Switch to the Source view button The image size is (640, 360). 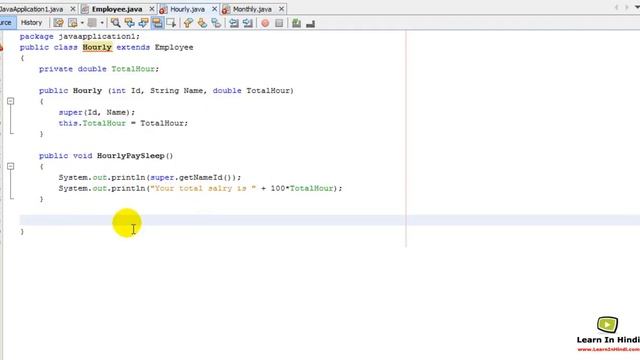point(7,23)
